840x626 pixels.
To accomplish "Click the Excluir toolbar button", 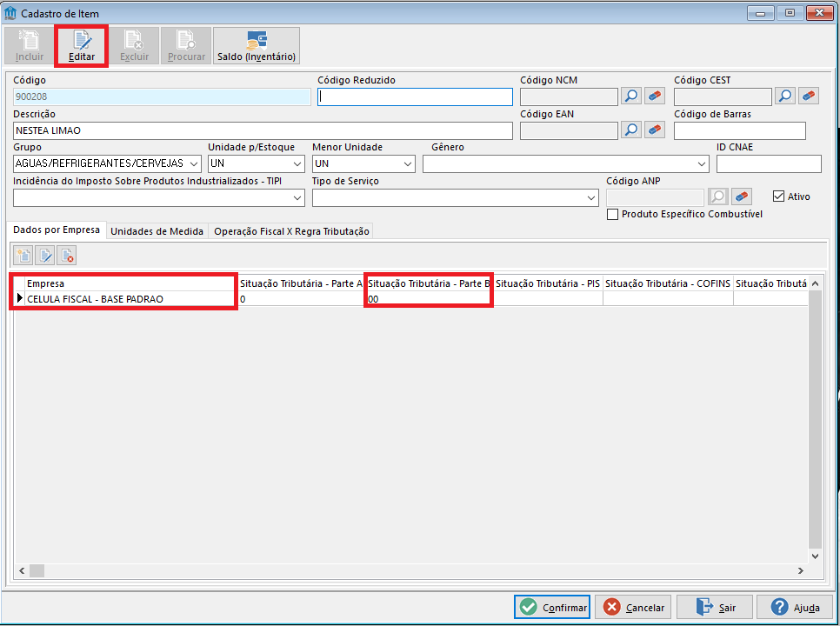I will tap(134, 46).
